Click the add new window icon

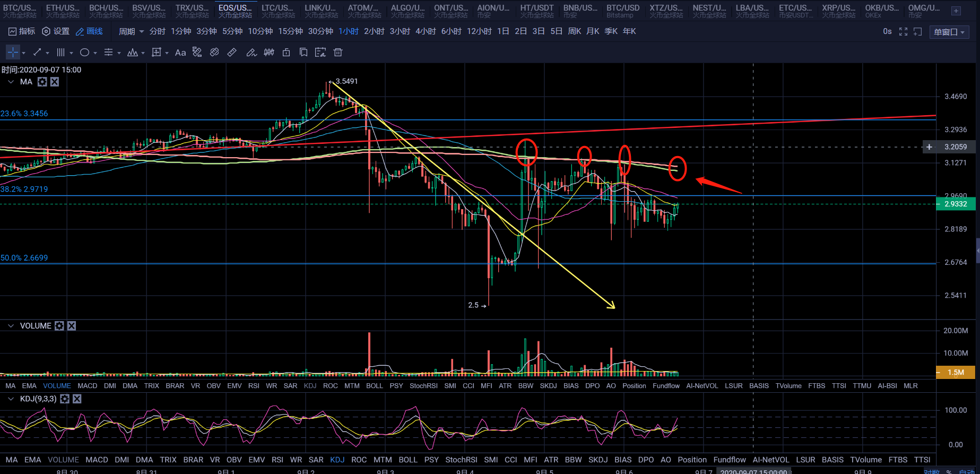917,32
